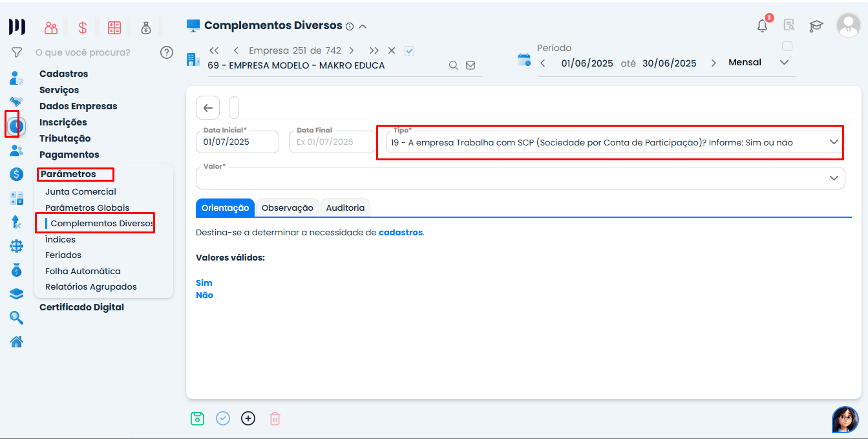Click the blue checkmark circle icon
Viewport: 868px width, 439px height.
223,418
